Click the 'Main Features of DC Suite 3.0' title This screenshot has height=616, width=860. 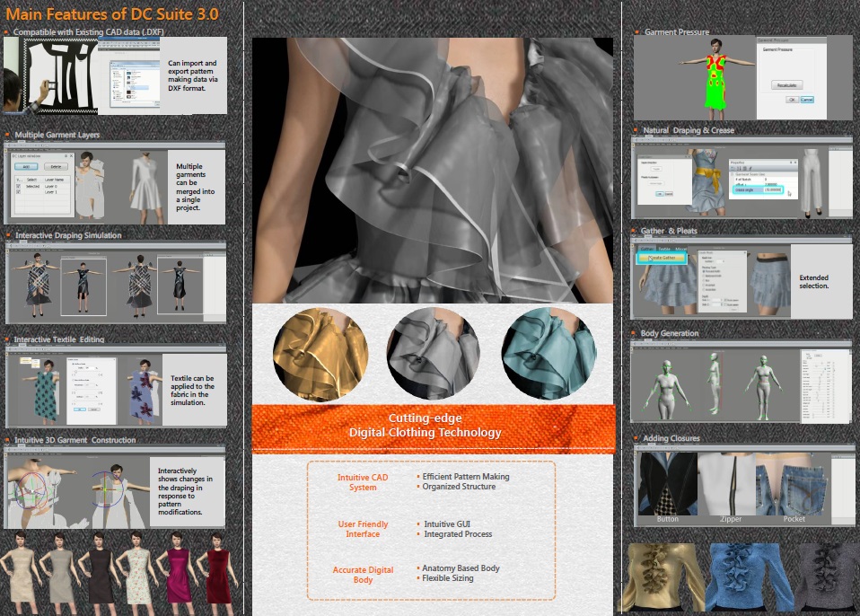pyautogui.click(x=112, y=13)
